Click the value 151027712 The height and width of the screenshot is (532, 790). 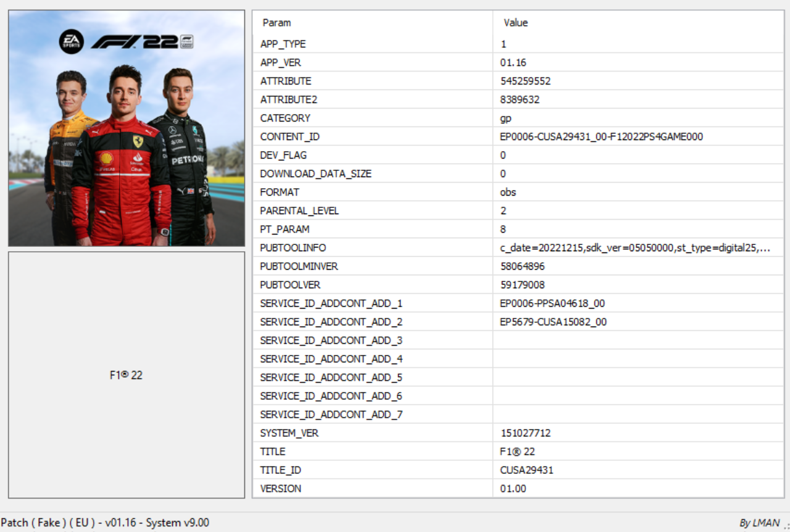tap(525, 433)
